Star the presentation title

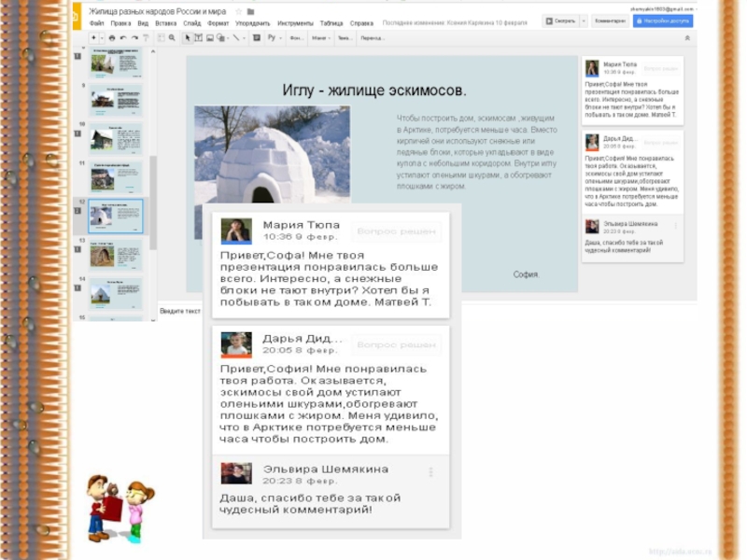point(239,9)
